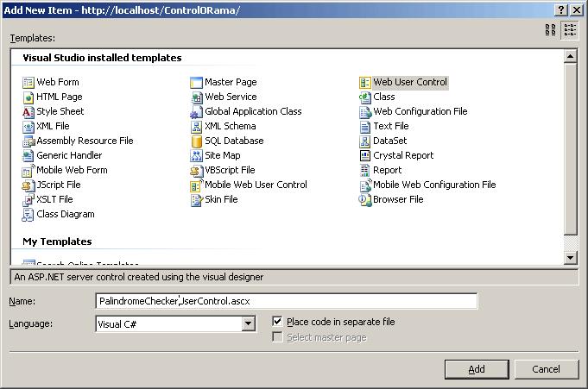The image size is (588, 389).
Task: Click the scroll up arrow in templates list
Action: [571, 57]
